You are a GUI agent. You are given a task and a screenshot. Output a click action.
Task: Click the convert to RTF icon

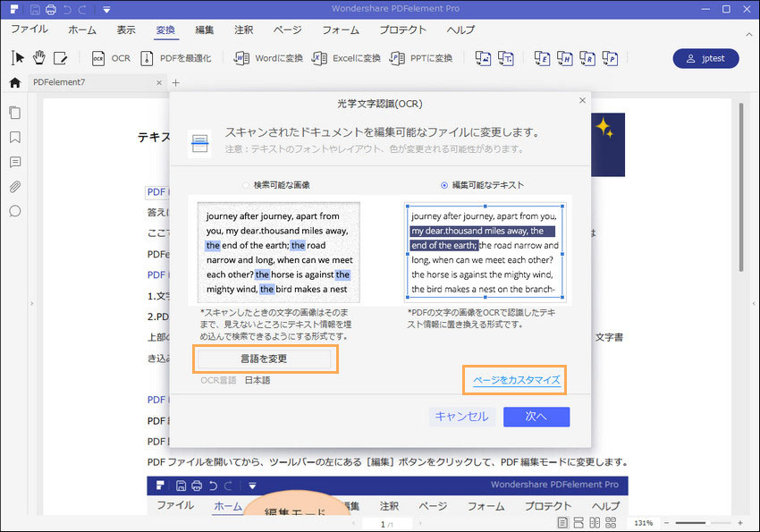587,58
